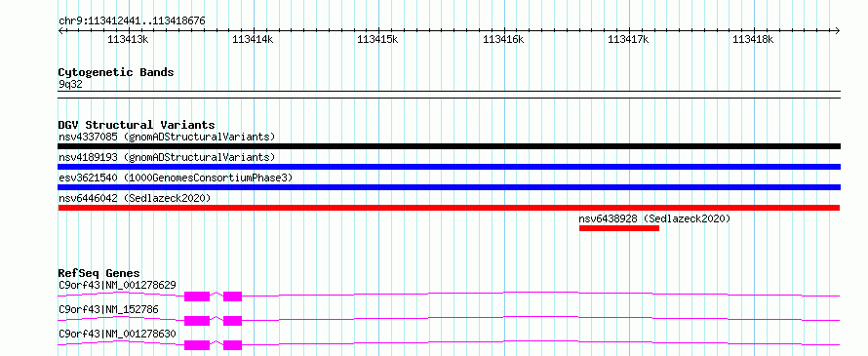This screenshot has height=356, width=868.
Task: Click the DGV Structural Variants track heading
Action: [137, 125]
